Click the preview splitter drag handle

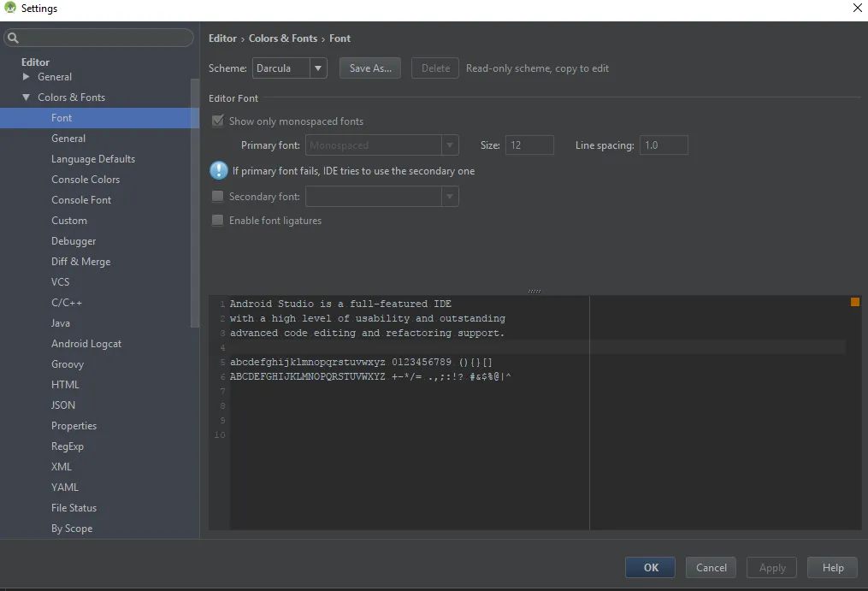pos(534,291)
